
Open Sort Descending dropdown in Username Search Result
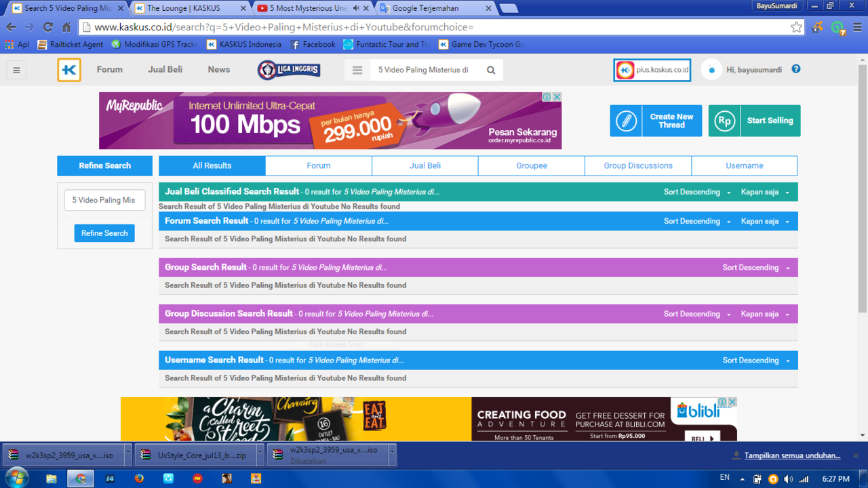(x=756, y=361)
